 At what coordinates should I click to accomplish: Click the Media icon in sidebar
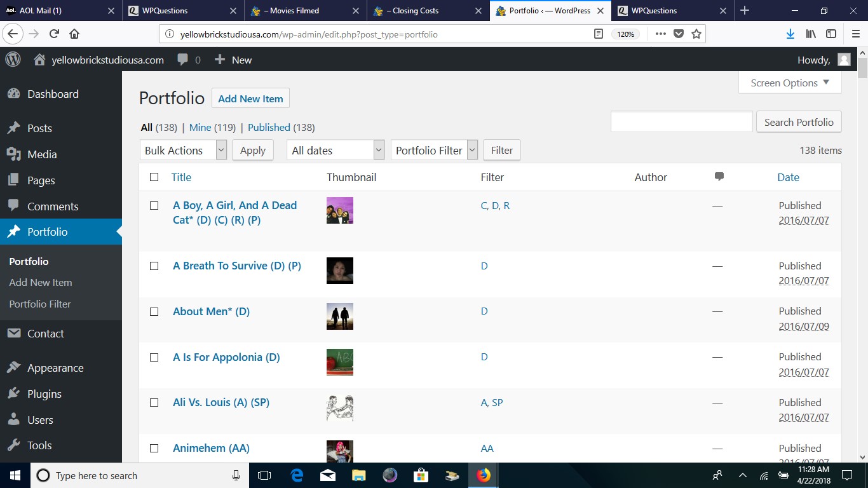click(x=13, y=154)
